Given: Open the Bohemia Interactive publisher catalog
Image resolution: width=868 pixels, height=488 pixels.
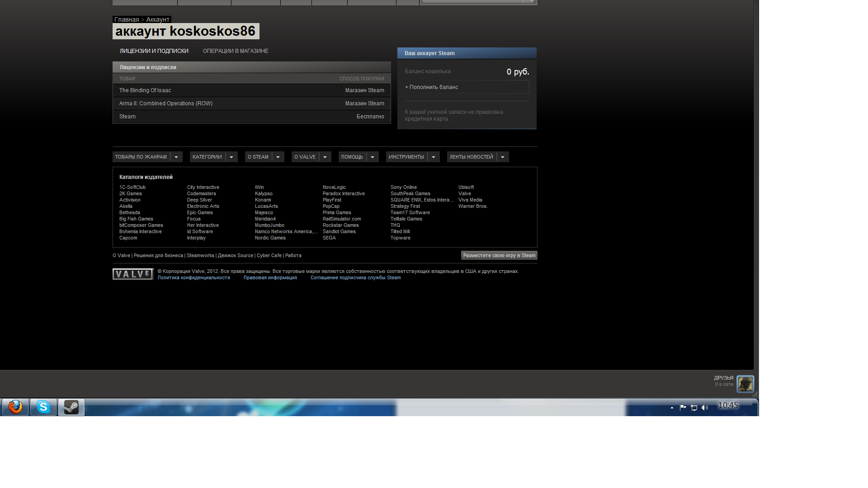Looking at the screenshot, I should (141, 231).
